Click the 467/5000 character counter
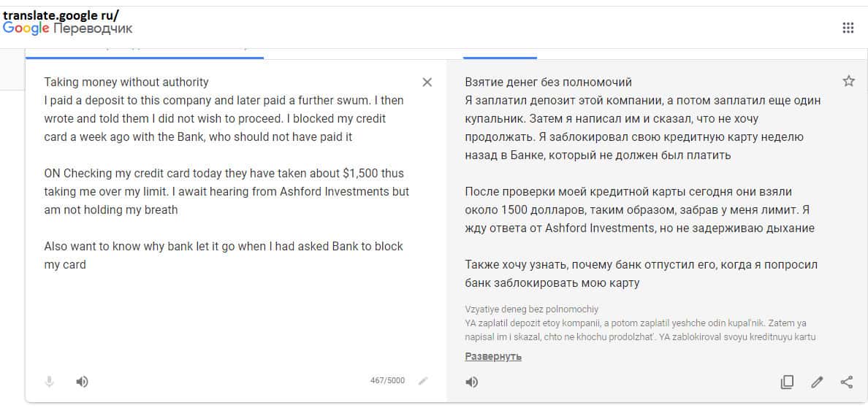 [x=387, y=380]
